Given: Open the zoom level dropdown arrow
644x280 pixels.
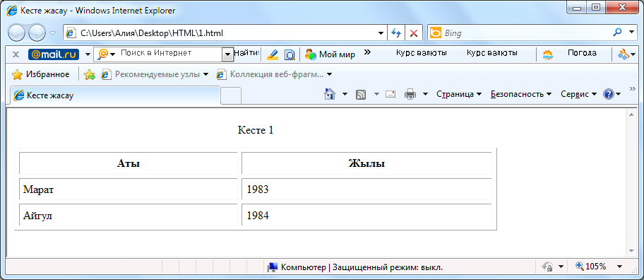Looking at the screenshot, I should click(620, 267).
